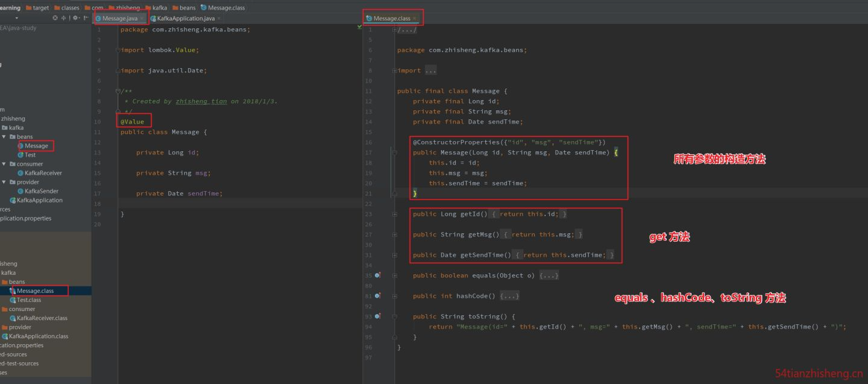Click the collapse-all icon in project panel
The width and height of the screenshot is (868, 384).
pyautogui.click(x=64, y=18)
